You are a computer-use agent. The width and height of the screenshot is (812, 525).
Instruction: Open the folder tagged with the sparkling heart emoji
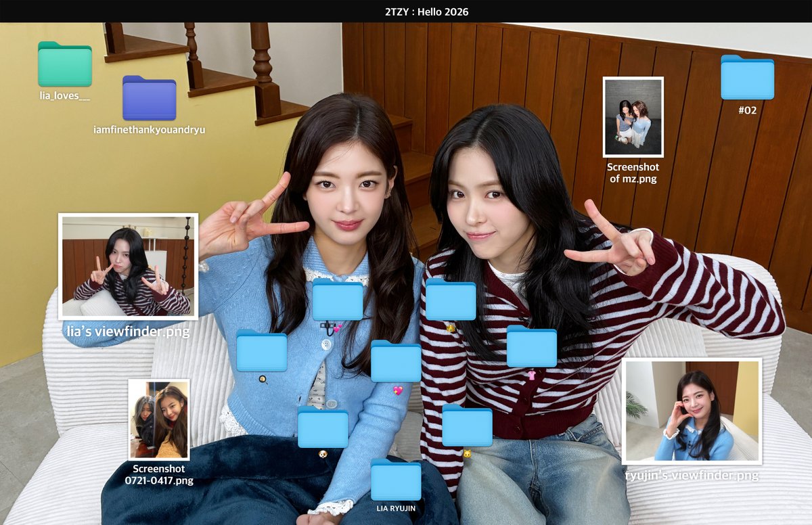(x=396, y=362)
